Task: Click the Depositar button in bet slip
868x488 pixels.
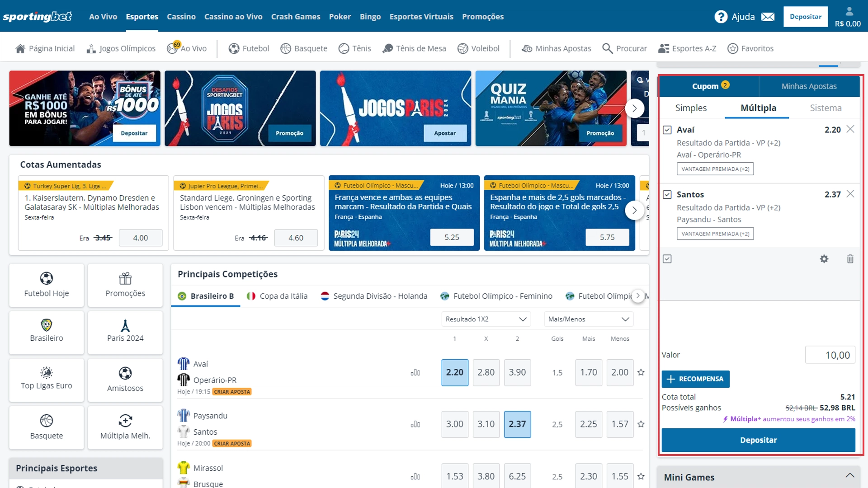Action: tap(758, 440)
